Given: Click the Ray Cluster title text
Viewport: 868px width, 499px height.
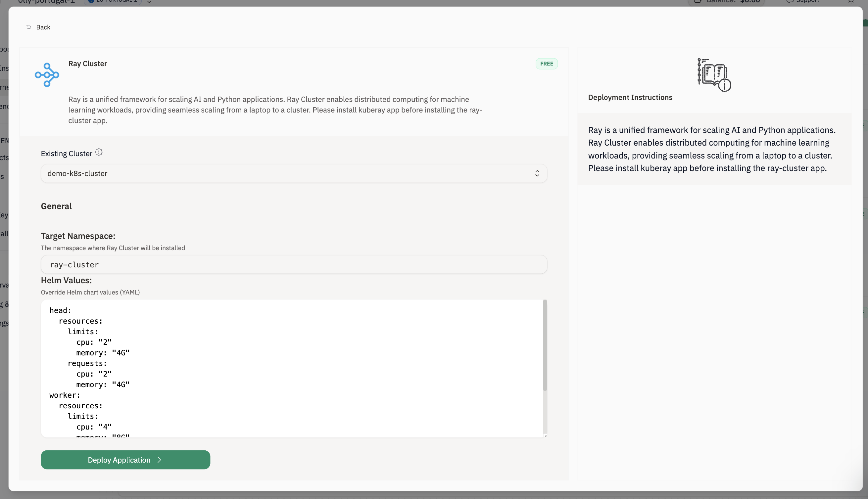Looking at the screenshot, I should 87,64.
